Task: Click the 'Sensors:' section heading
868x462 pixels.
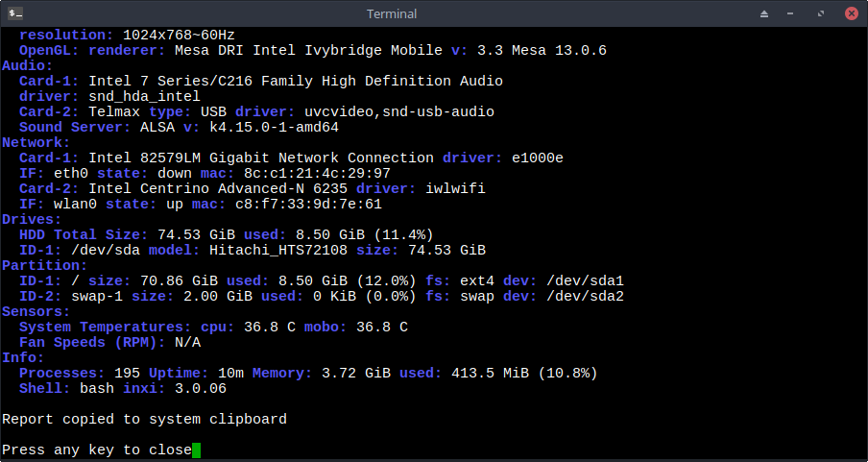Action: [36, 311]
